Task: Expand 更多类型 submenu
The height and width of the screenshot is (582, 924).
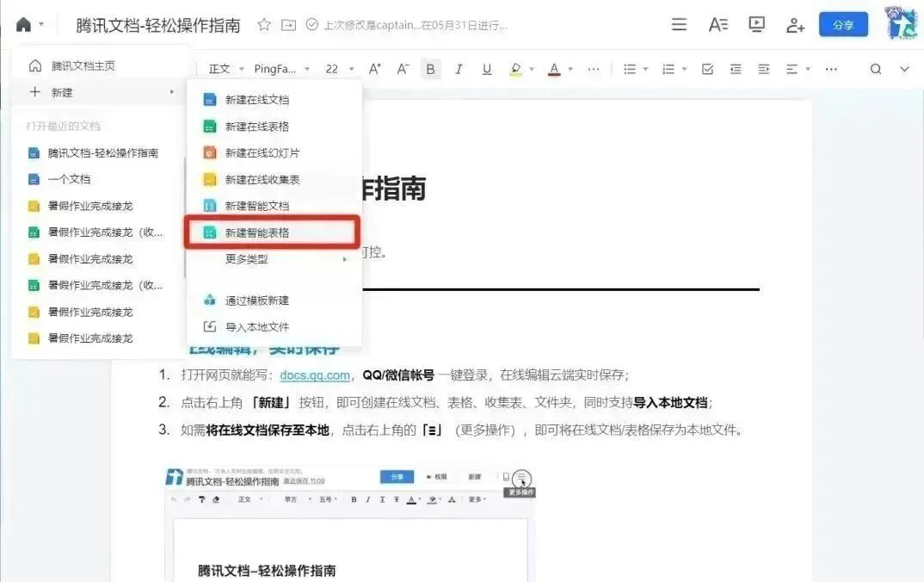Action: [274, 259]
